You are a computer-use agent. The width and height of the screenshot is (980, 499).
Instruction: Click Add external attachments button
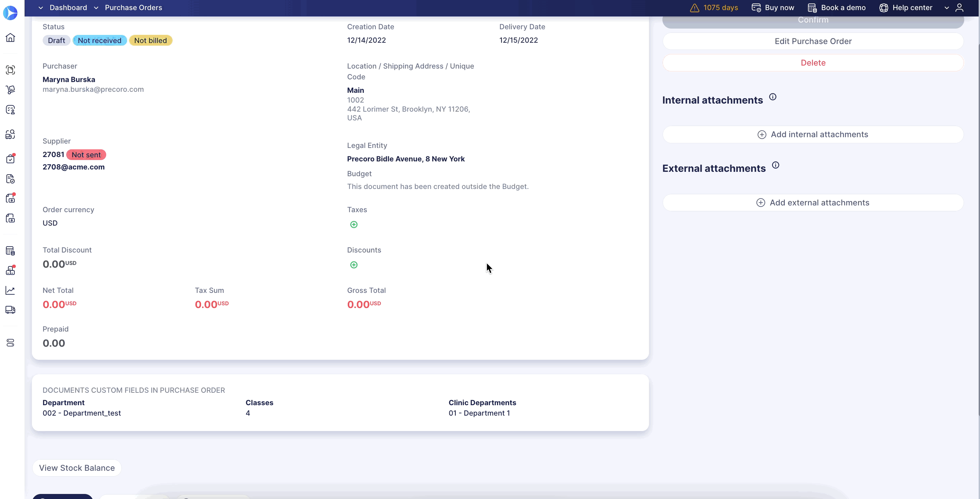click(813, 202)
